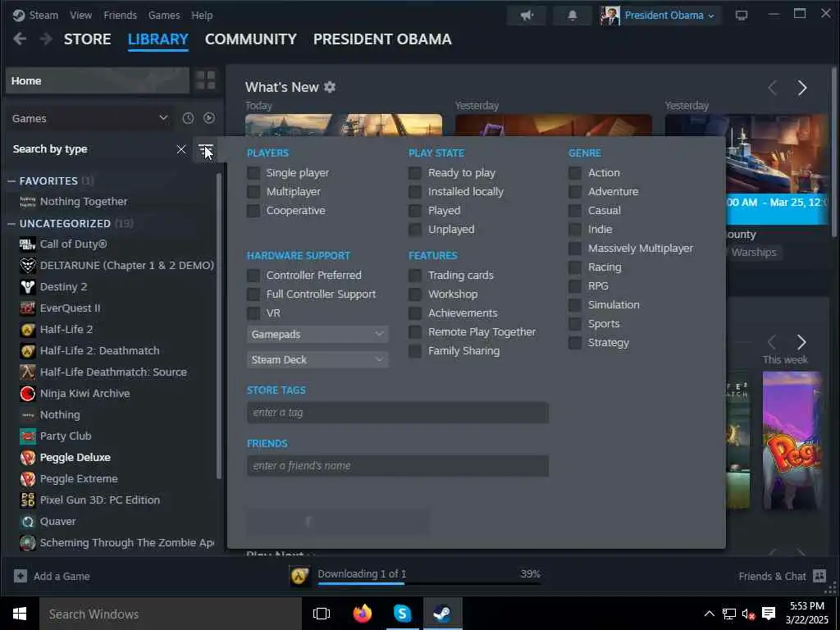
Task: Check the Unplayed filter
Action: pyautogui.click(x=414, y=230)
